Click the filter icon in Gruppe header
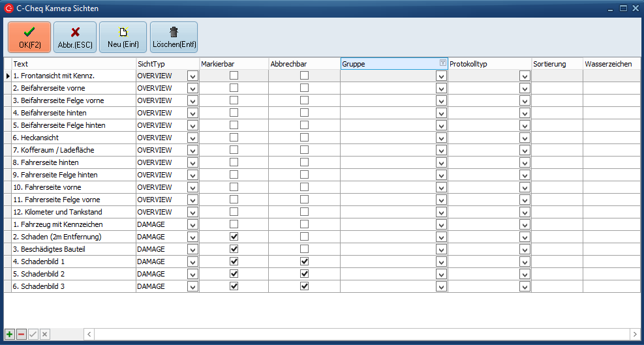 (443, 63)
